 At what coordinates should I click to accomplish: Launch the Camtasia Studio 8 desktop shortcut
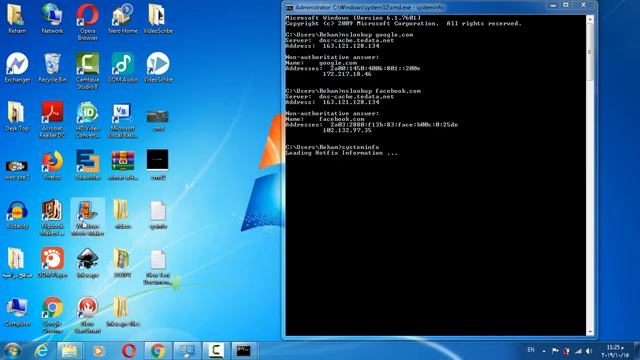87,71
